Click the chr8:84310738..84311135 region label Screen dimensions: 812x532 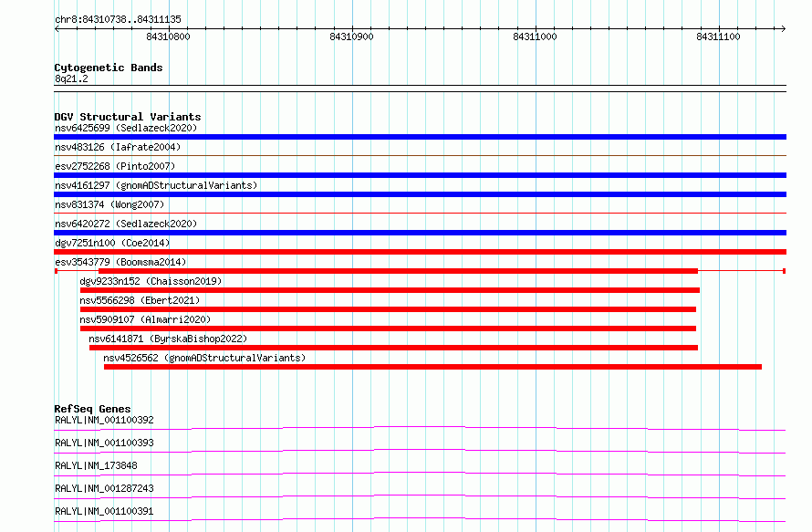pos(118,19)
